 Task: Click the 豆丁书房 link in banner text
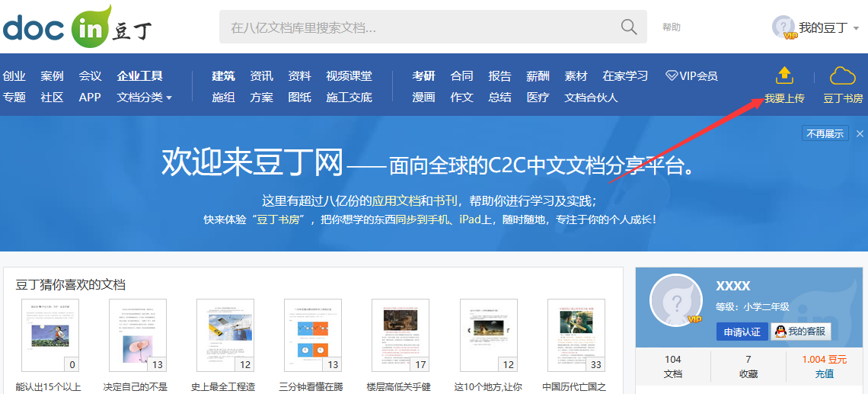(x=278, y=219)
